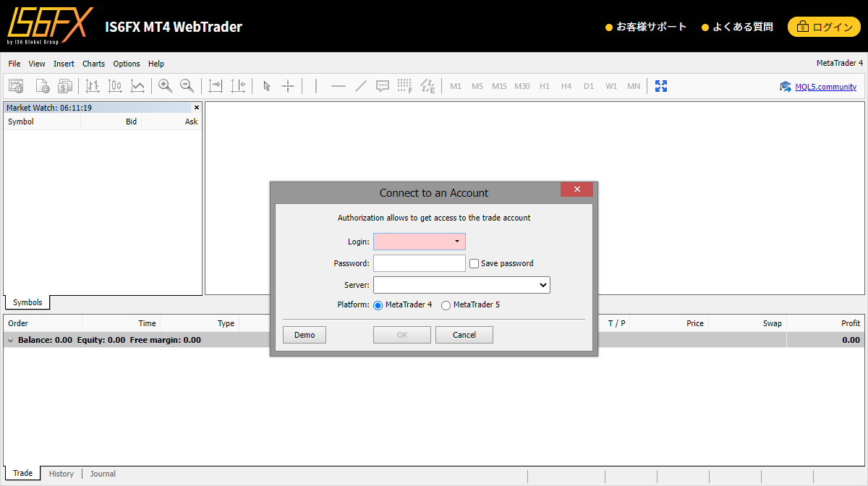This screenshot has height=486, width=868.
Task: Switch to W1 timeframe
Action: pyautogui.click(x=611, y=86)
